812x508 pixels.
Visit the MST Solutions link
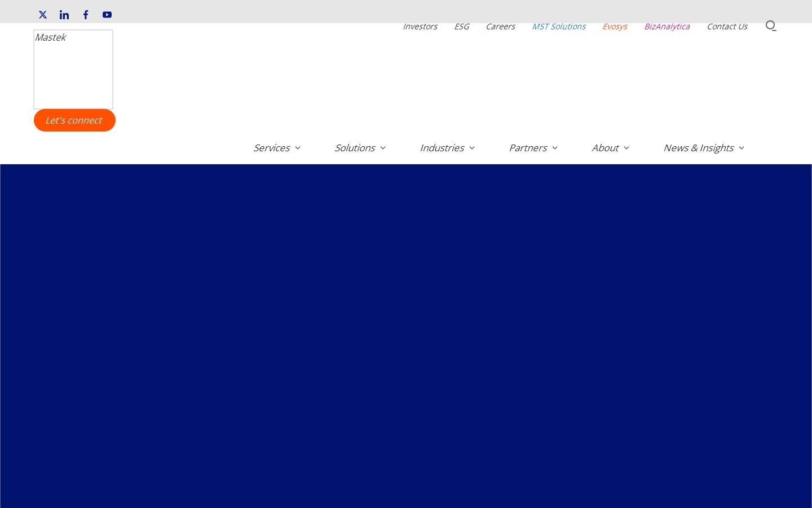(559, 26)
